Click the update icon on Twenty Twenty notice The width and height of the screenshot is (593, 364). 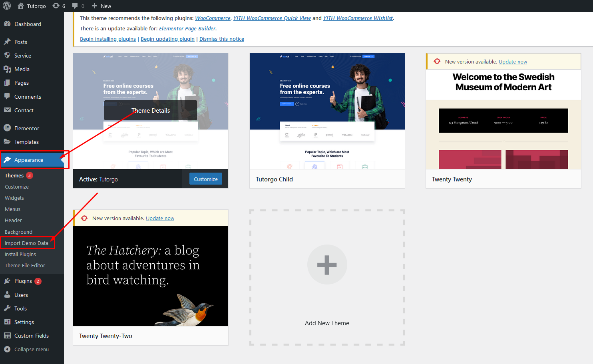point(437,62)
